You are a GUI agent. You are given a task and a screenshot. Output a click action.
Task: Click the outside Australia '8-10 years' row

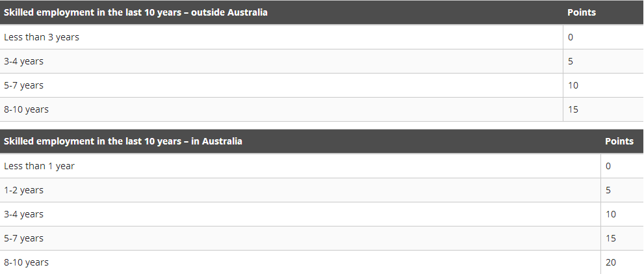click(322, 109)
